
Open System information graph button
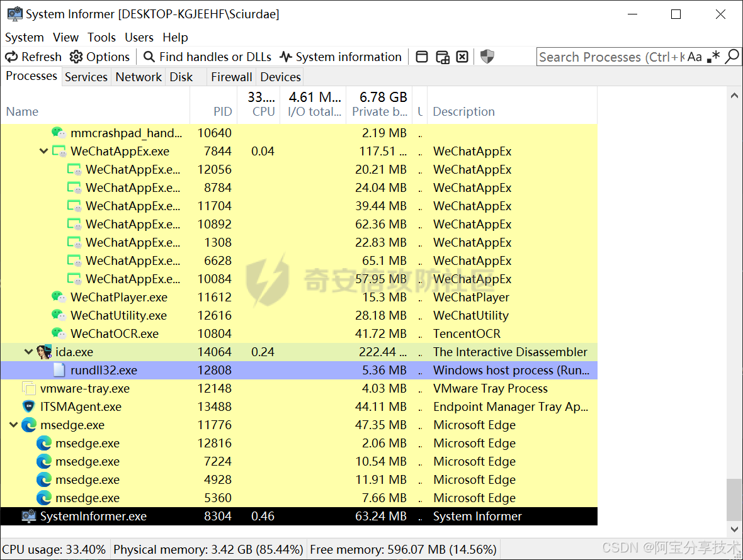click(341, 57)
